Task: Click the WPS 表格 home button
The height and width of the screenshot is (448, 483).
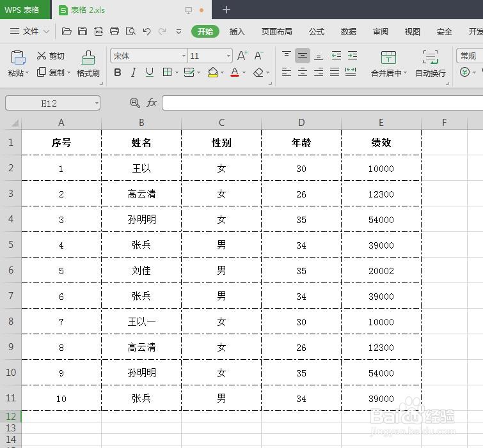Action: [25, 10]
